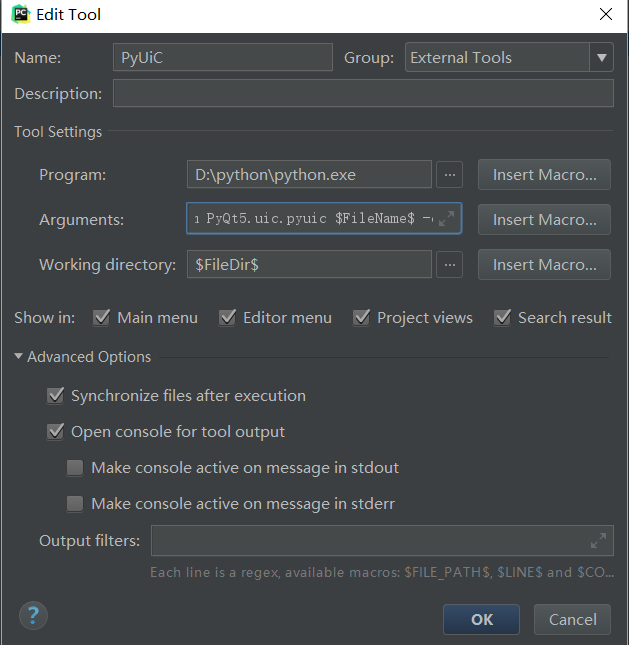Image resolution: width=629 pixels, height=645 pixels.
Task: Click Insert Macro button for Working directory
Action: (x=544, y=265)
